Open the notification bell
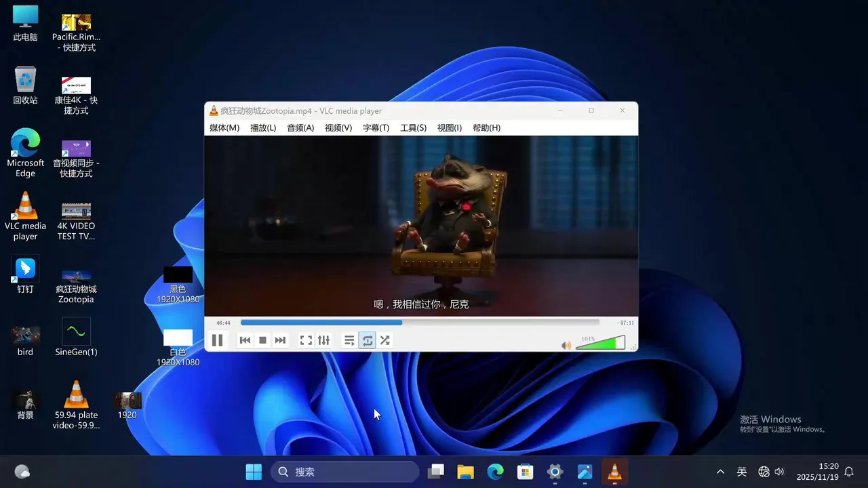 [x=848, y=472]
